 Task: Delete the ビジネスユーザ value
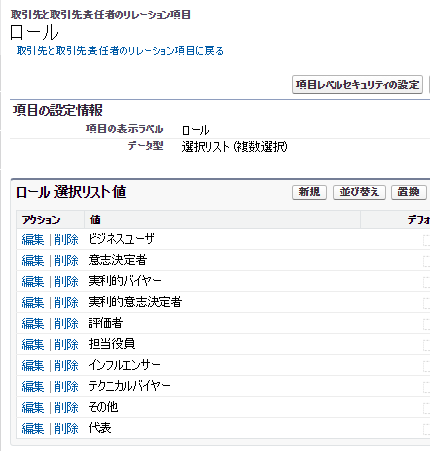(x=66, y=240)
